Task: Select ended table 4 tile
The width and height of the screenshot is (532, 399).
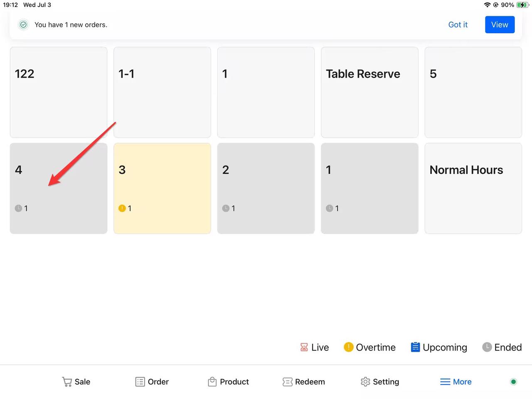Action: 59,188
